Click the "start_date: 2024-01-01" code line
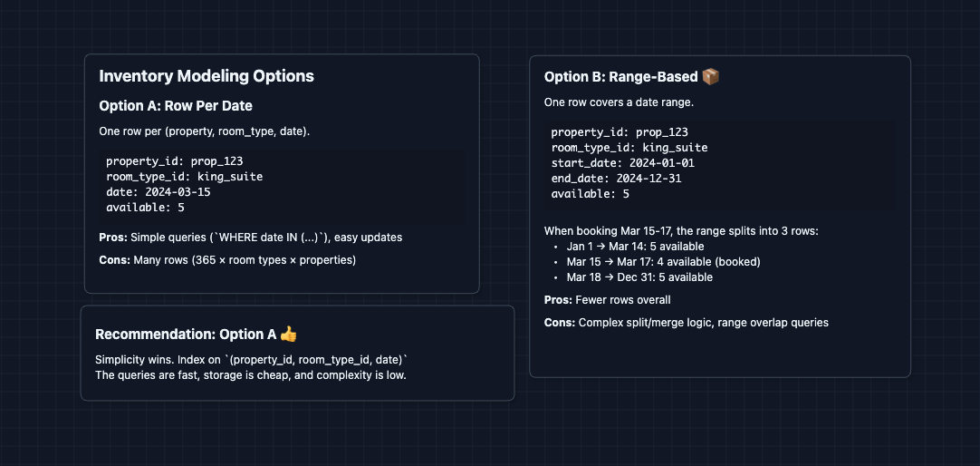 click(623, 163)
